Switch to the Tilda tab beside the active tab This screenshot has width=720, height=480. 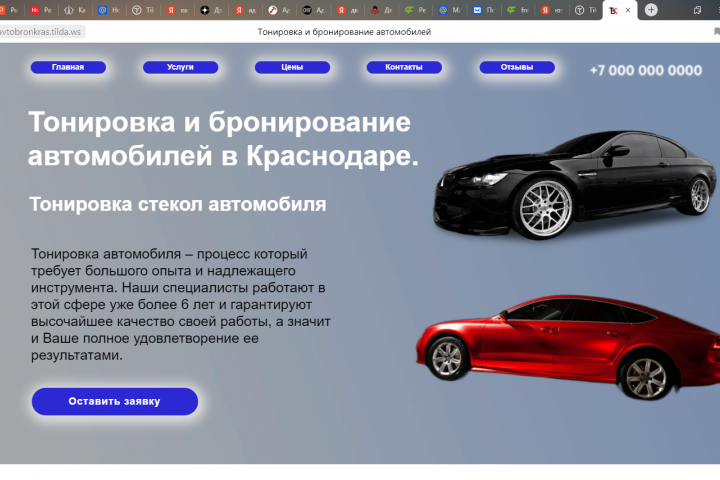(x=585, y=10)
